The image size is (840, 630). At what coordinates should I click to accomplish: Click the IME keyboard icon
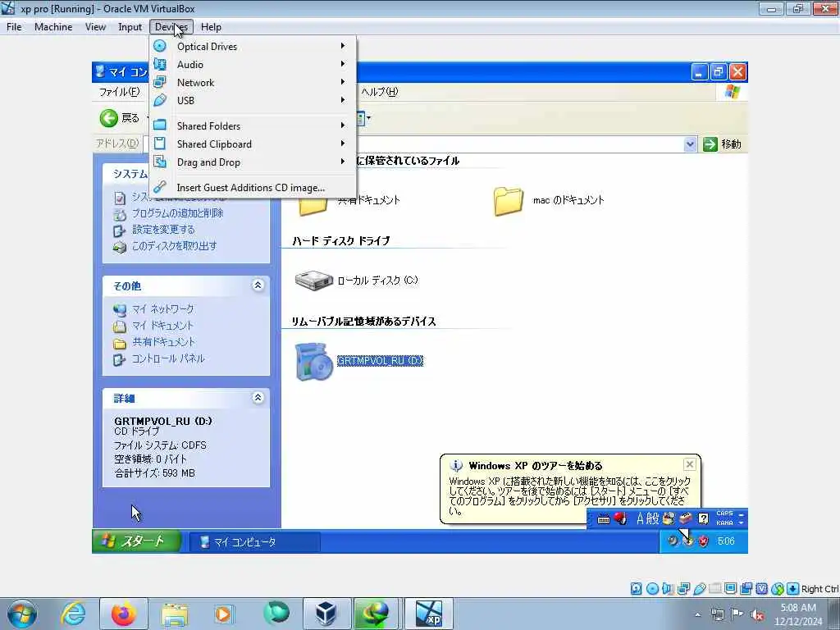[603, 519]
